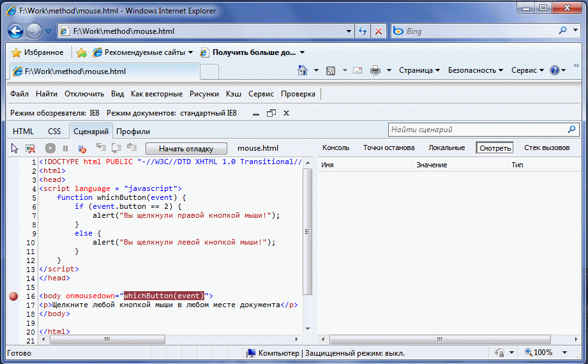Open the Безопасность menu
588x364 pixels.
click(476, 70)
